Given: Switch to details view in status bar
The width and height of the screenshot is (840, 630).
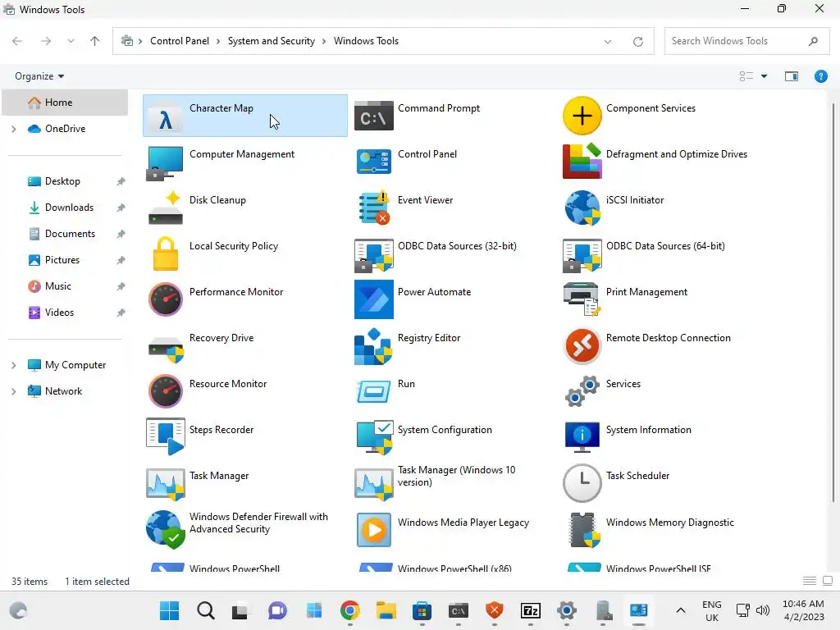Looking at the screenshot, I should click(x=810, y=582).
